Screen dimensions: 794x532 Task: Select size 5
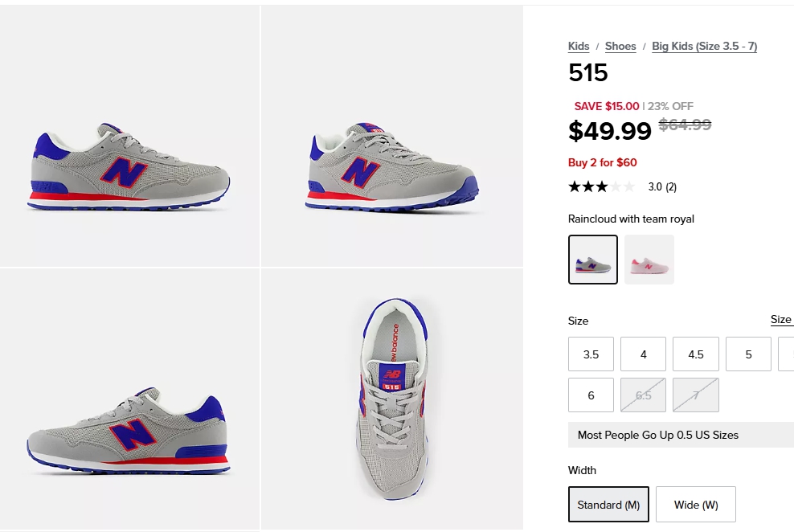point(748,354)
